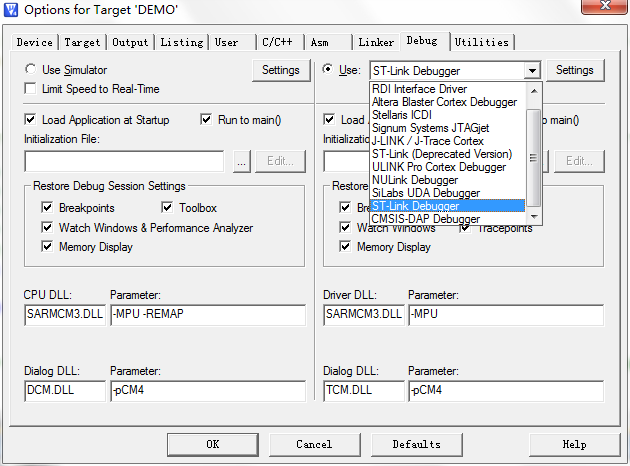630x466 pixels.
Task: Click Driver DLL field SARMCM3.DLL
Action: (x=364, y=315)
